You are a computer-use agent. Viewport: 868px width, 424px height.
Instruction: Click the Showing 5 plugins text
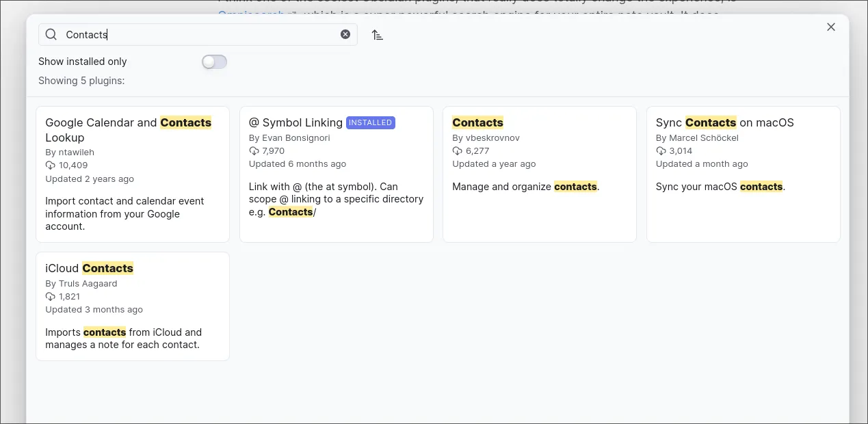point(81,81)
